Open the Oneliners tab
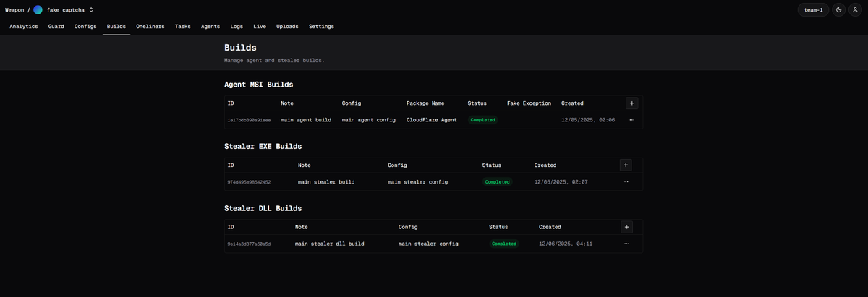 150,26
